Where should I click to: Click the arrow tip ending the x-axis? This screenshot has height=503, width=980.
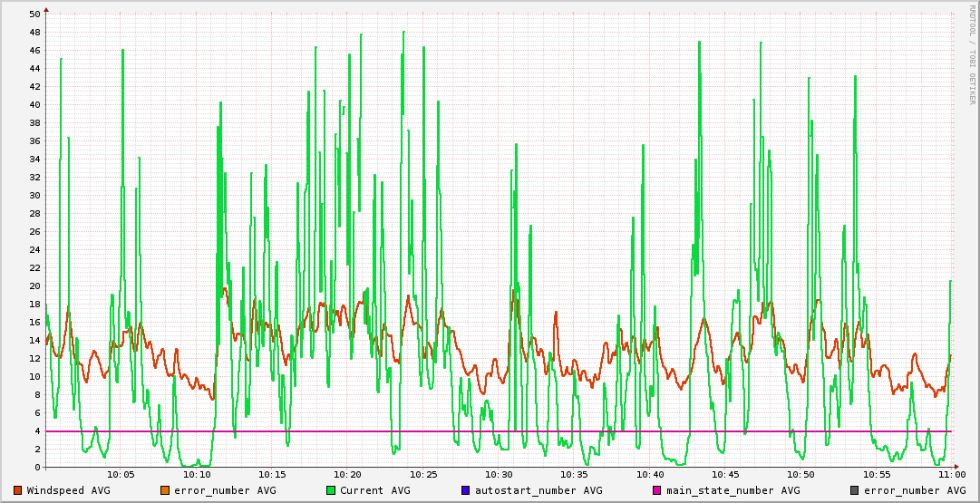(x=956, y=467)
